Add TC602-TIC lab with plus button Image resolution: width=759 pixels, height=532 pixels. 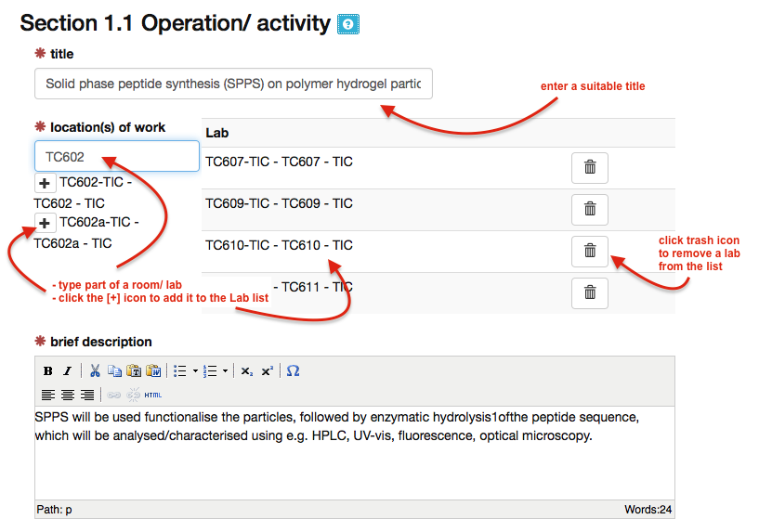coord(45,184)
